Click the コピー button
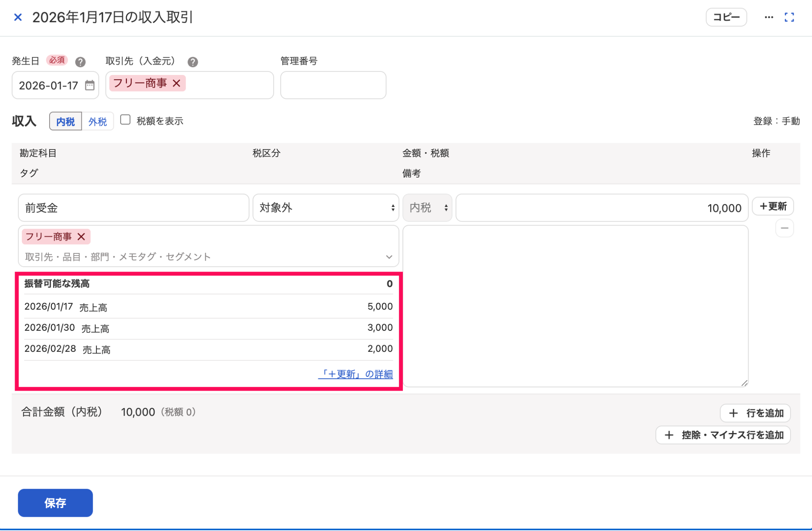Viewport: 812px width, 531px height. click(726, 17)
